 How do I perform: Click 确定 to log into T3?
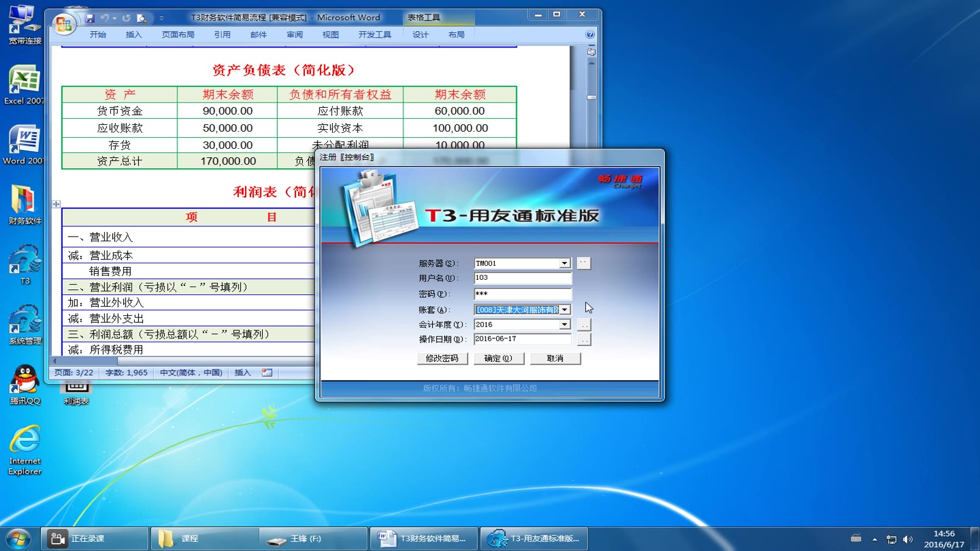coord(499,358)
